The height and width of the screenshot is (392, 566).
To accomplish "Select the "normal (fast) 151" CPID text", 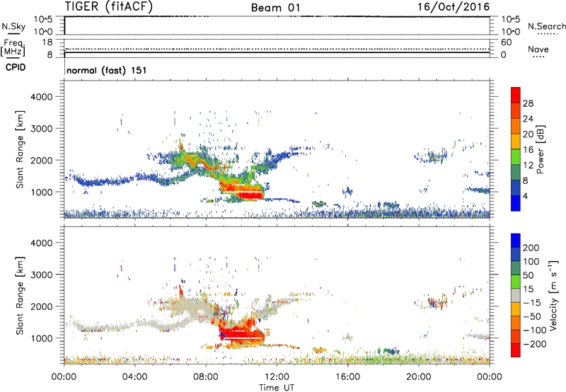I will (107, 70).
